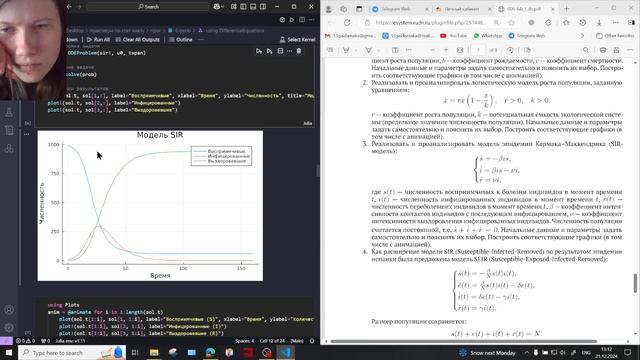The height and width of the screenshot is (360, 640).
Task: Click the run play icon in editor actions
Action: coord(292,20)
